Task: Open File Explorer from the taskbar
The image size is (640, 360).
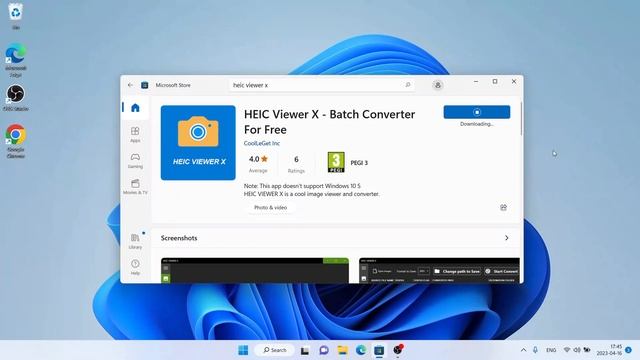Action: click(342, 350)
